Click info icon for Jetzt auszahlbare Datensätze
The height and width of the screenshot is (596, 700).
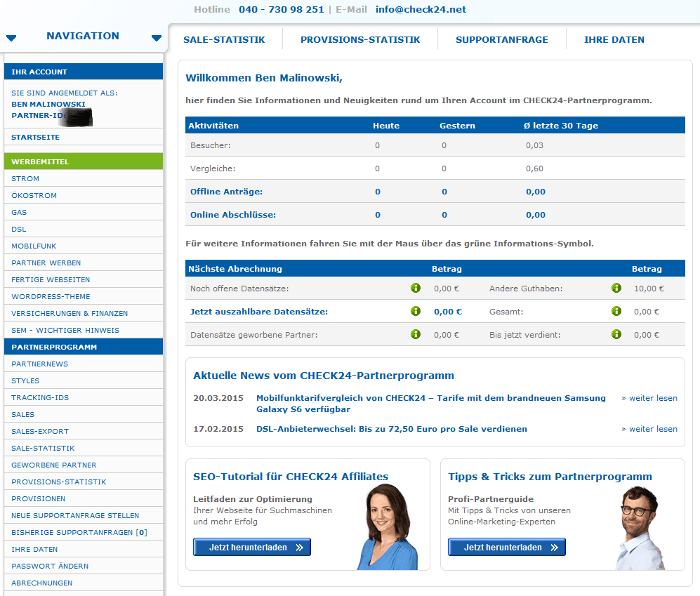pos(416,311)
